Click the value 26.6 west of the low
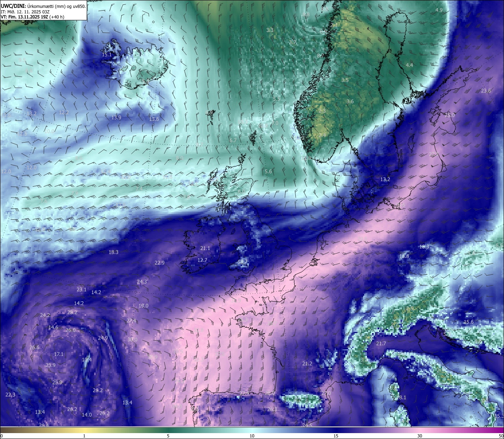Image resolution: width=504 pixels, height=439 pixels. pos(34,347)
